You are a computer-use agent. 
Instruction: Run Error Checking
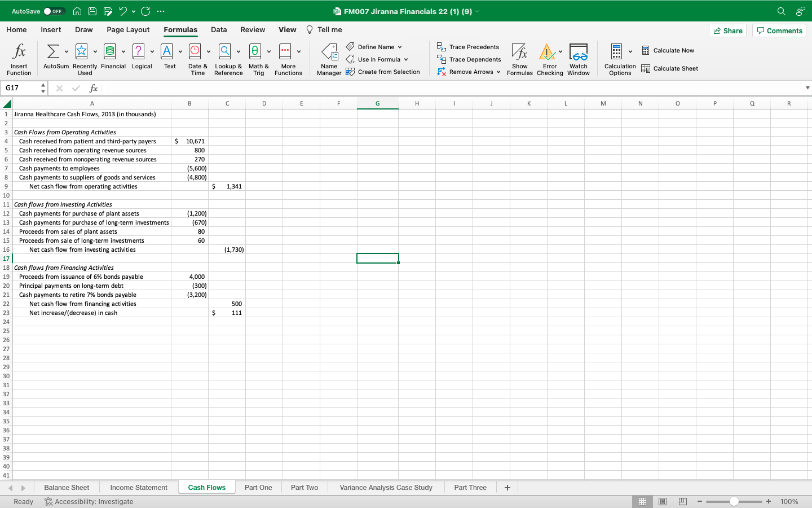tap(549, 59)
